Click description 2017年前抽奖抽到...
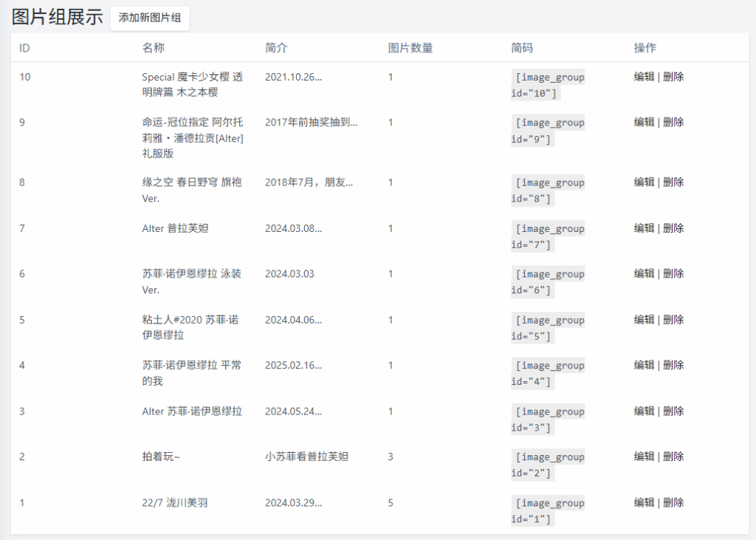Screen dimensions: 756x540 pyautogui.click(x=312, y=122)
